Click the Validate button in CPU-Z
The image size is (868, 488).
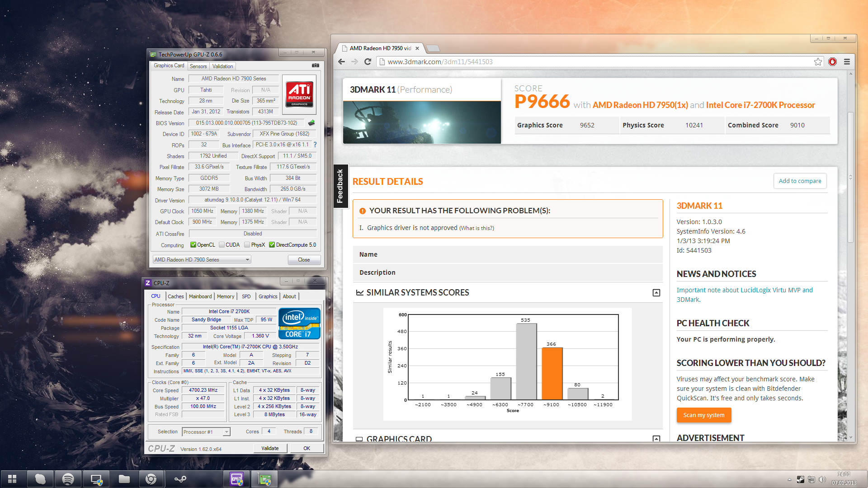pyautogui.click(x=270, y=448)
